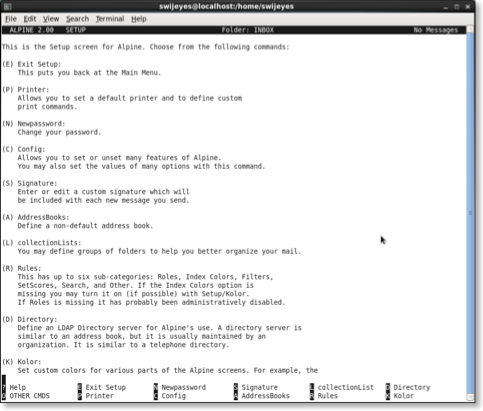
Task: Click the '(S) Signature:' heading
Action: click(x=30, y=183)
